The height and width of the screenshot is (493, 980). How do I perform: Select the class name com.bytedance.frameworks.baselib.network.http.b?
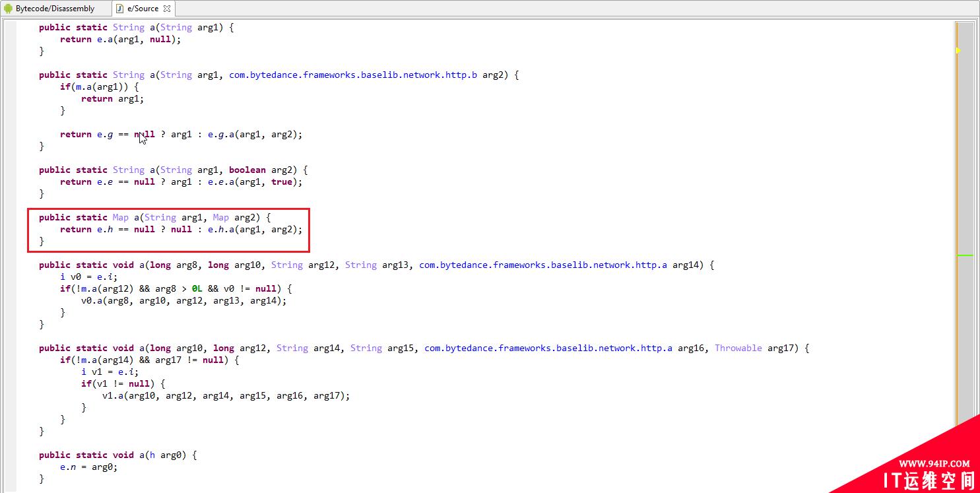pos(353,75)
